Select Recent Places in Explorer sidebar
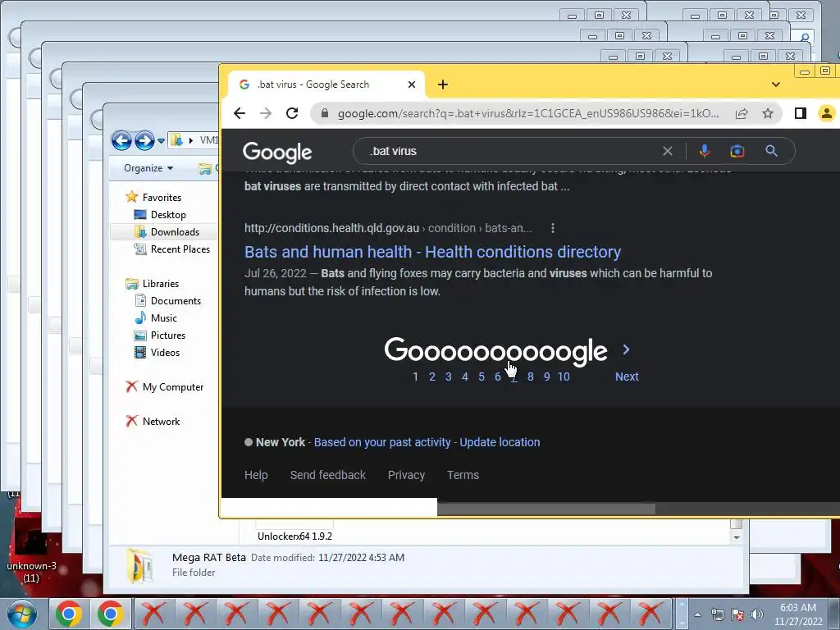This screenshot has height=630, width=840. pos(180,249)
